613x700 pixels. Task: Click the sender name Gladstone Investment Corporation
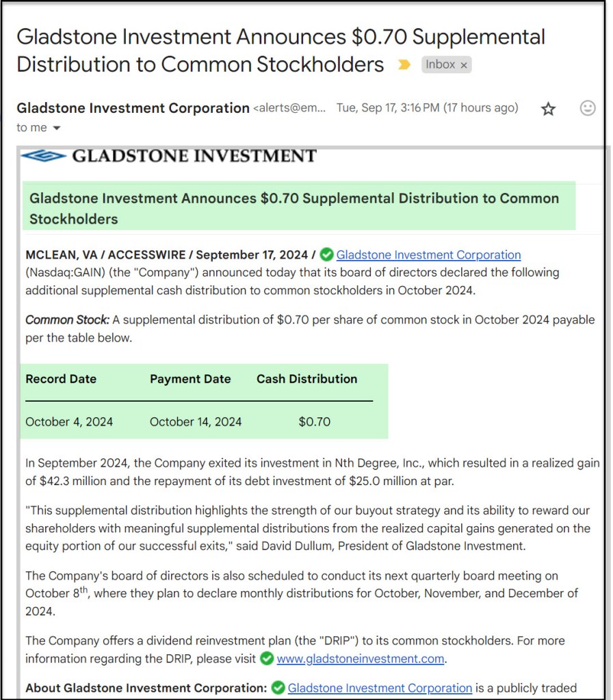point(133,108)
